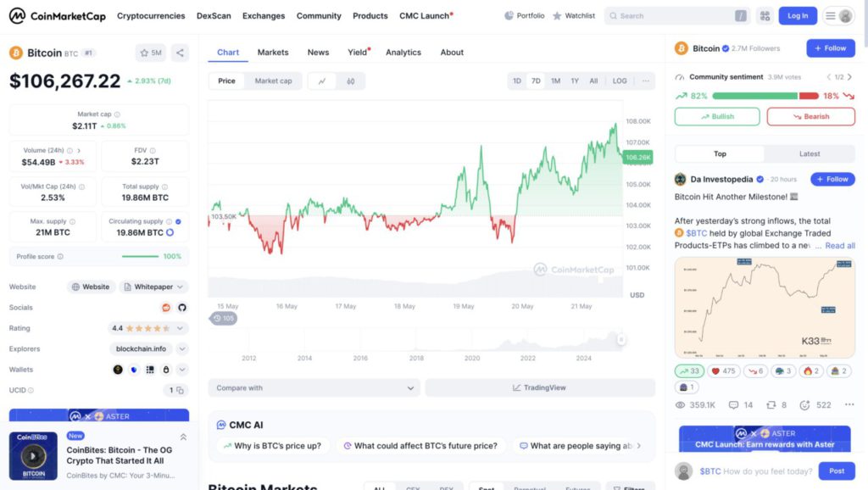This screenshot has height=490, width=868.
Task: Open the apps grid icon near search
Action: (765, 15)
